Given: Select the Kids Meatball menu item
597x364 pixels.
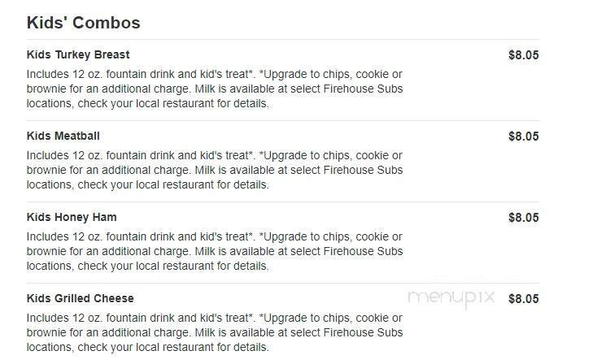Looking at the screenshot, I should pyautogui.click(x=63, y=136).
